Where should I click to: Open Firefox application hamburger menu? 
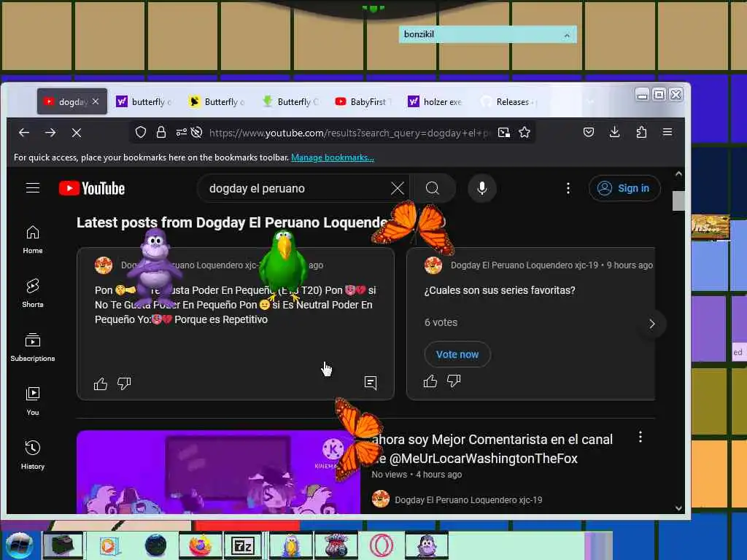(667, 132)
